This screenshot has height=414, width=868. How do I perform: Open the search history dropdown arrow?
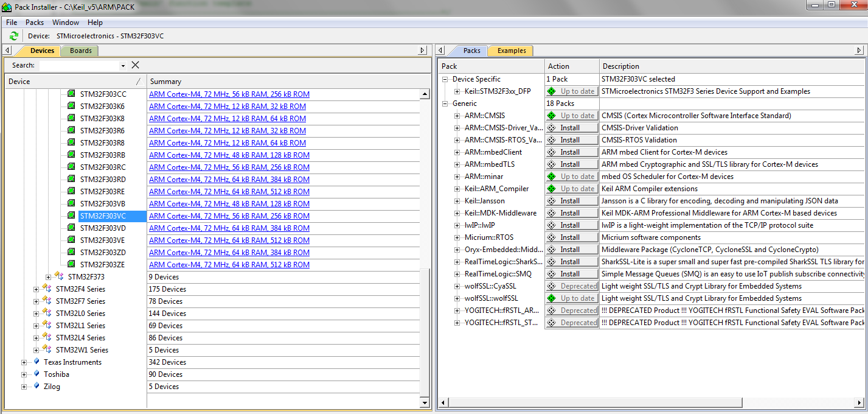pyautogui.click(x=123, y=66)
